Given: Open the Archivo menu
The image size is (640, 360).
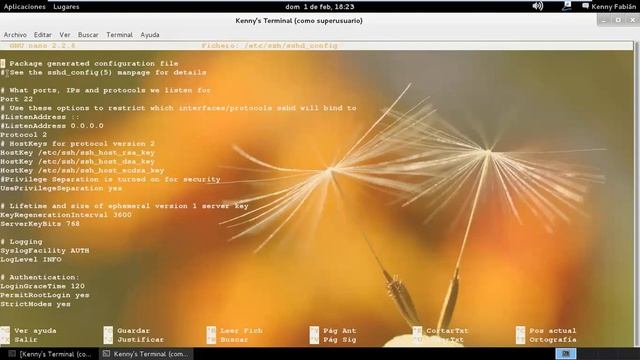Looking at the screenshot, I should coord(15,35).
